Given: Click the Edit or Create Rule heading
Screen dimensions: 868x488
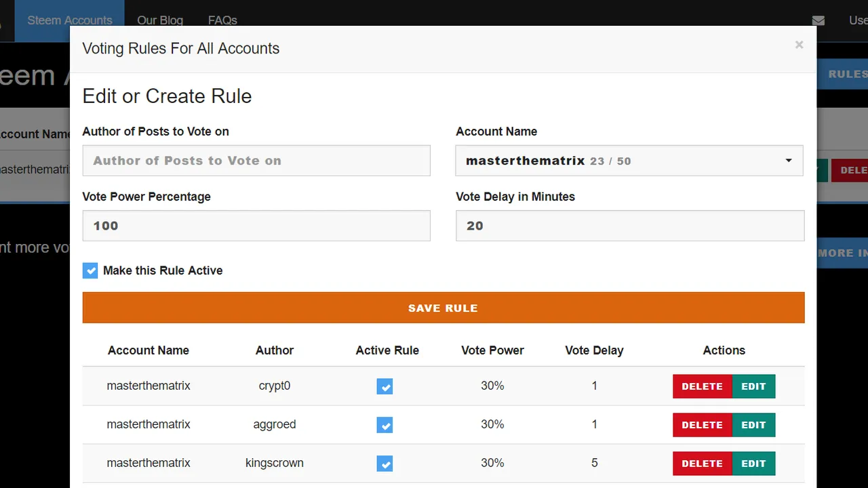Looking at the screenshot, I should tap(167, 96).
